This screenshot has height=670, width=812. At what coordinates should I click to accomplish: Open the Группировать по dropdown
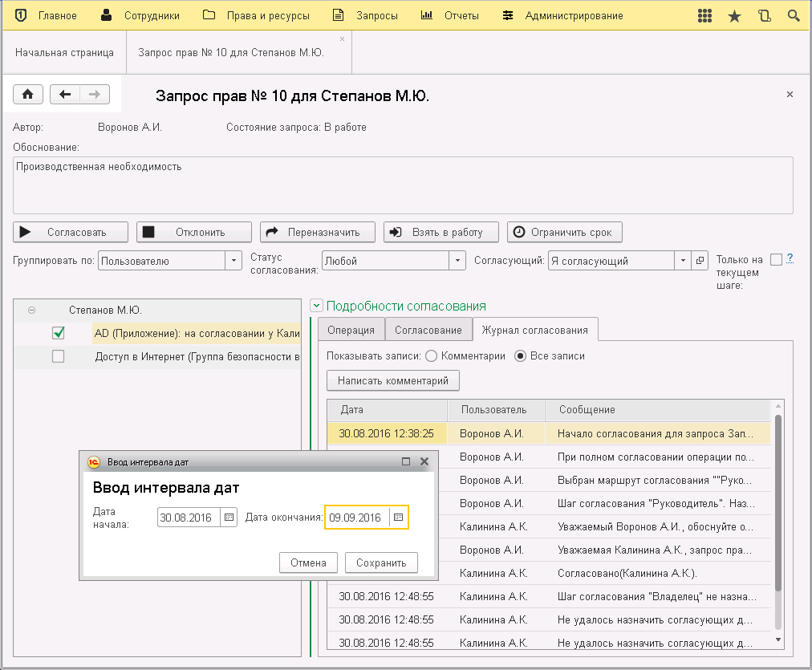[x=233, y=261]
